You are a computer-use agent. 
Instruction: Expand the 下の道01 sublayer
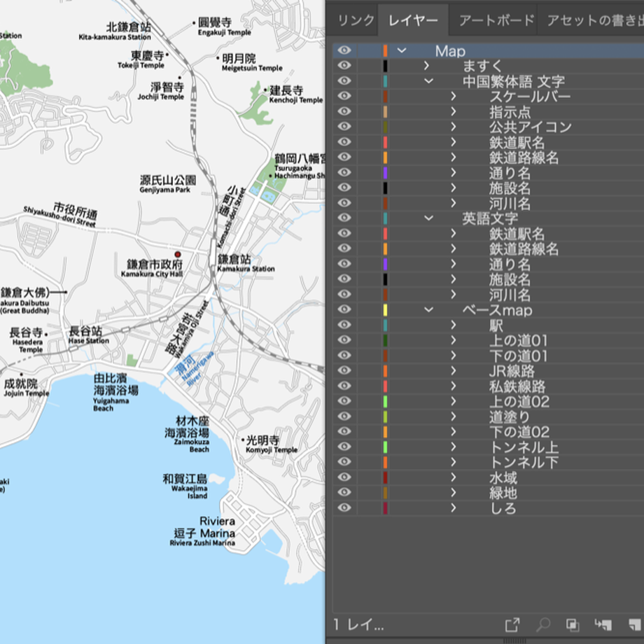click(454, 356)
